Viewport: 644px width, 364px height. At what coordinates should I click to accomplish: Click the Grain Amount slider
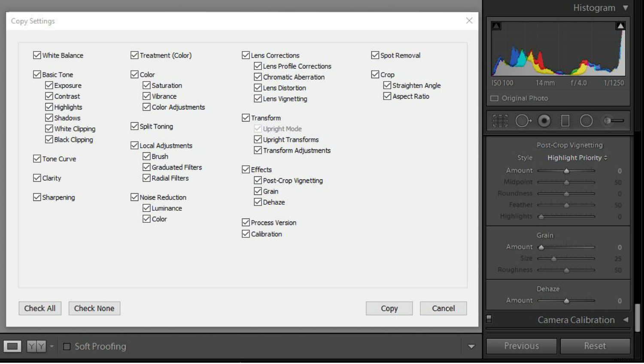tap(566, 247)
